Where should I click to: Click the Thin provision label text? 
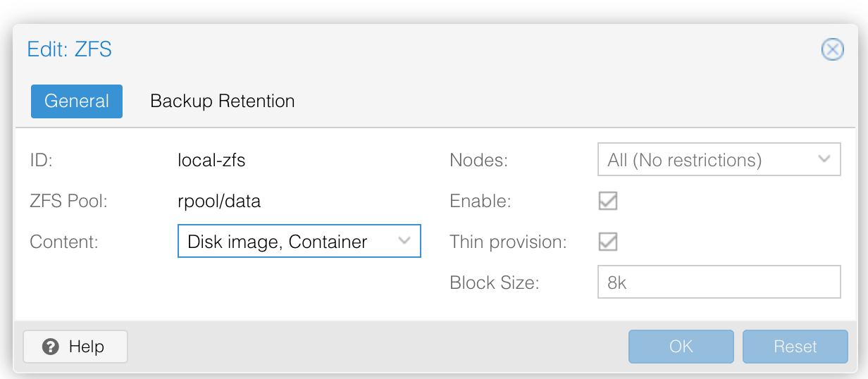(508, 242)
